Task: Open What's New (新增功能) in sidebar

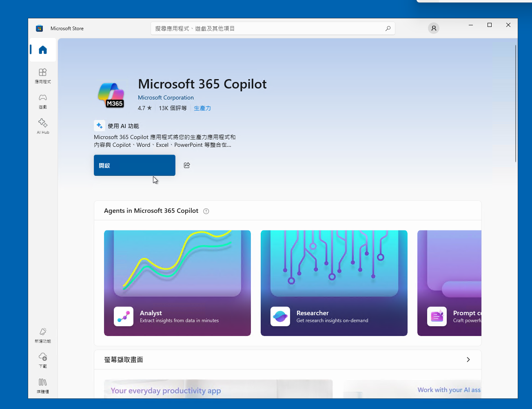Action: click(43, 335)
